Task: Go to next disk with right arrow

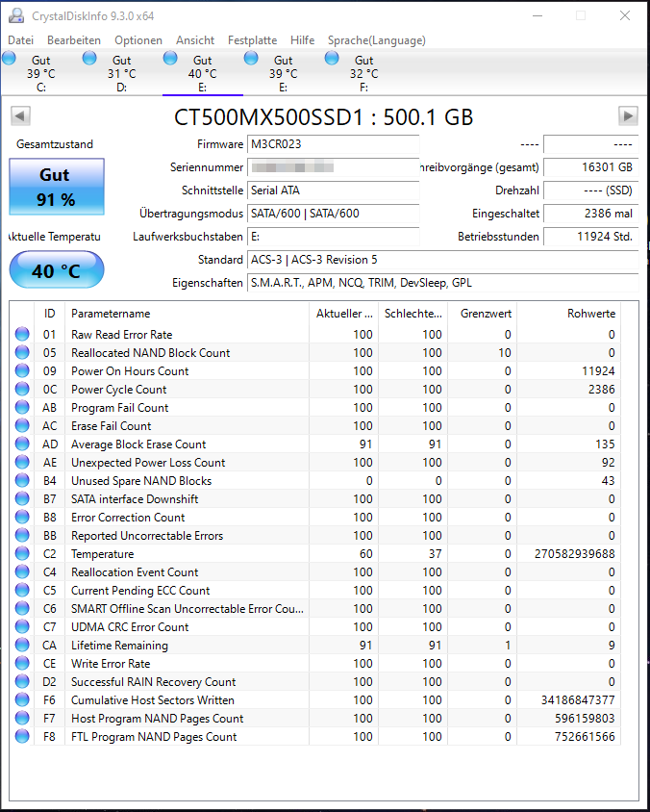Action: 628,116
